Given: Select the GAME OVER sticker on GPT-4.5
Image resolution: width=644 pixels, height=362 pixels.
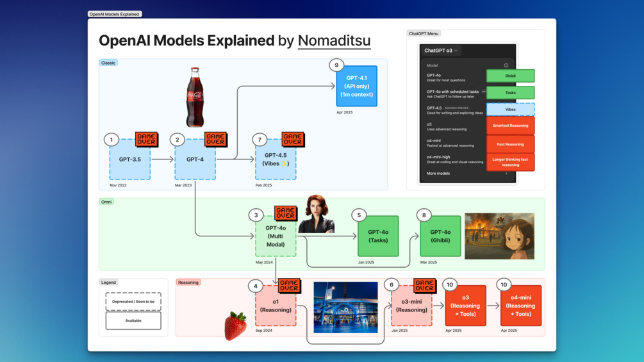Looking at the screenshot, I should [293, 139].
